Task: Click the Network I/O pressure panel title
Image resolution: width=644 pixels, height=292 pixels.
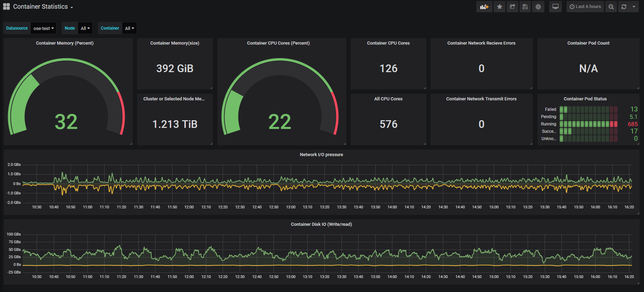Action: pos(321,155)
